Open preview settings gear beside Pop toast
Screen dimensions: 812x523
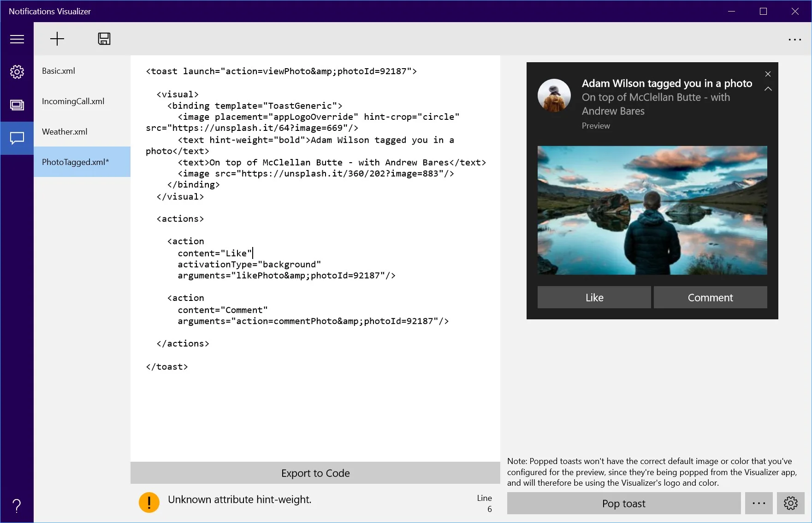[790, 503]
